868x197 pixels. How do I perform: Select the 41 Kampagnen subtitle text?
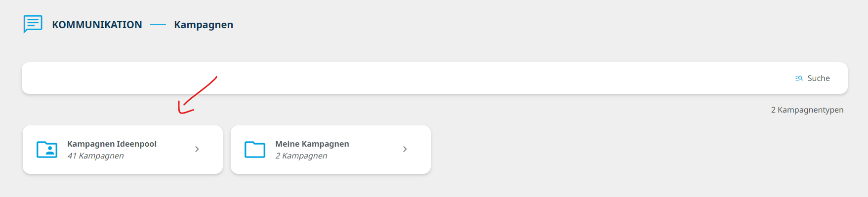(x=95, y=156)
